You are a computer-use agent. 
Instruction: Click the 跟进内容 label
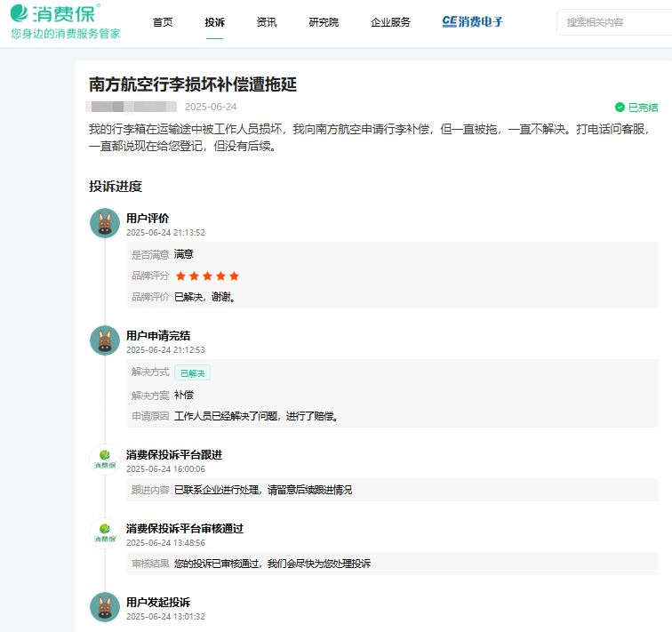click(x=150, y=490)
